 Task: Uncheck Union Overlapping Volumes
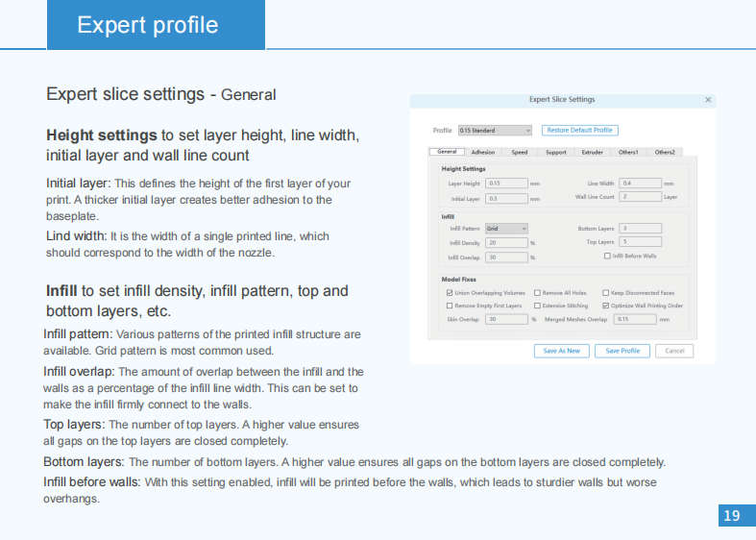click(x=450, y=293)
